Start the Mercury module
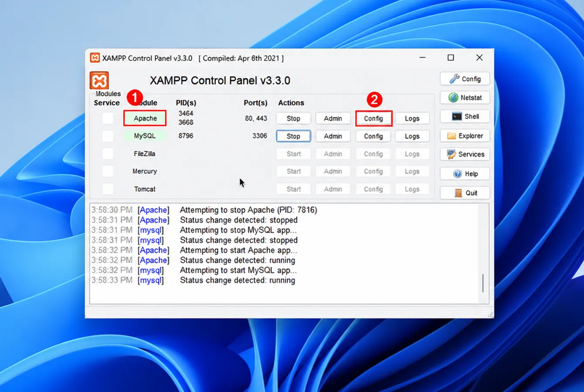The image size is (584, 392). click(x=293, y=171)
